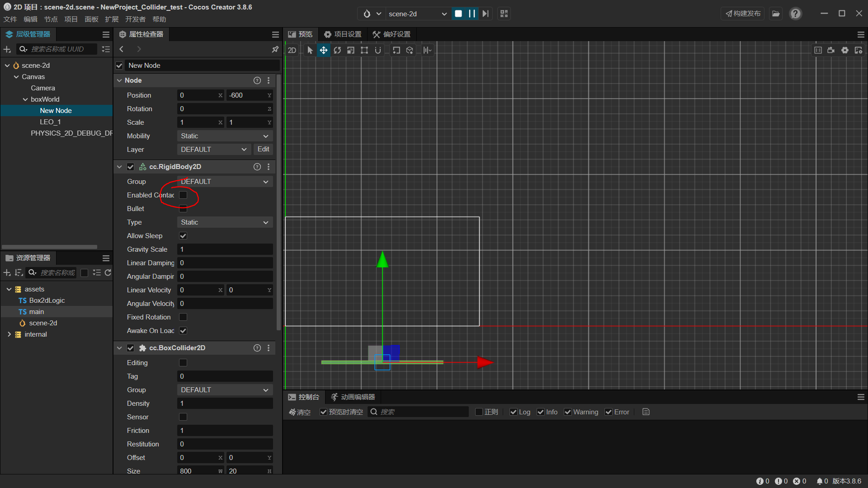The height and width of the screenshot is (488, 868).
Task: Click the Gravity Scale input field
Action: click(225, 249)
